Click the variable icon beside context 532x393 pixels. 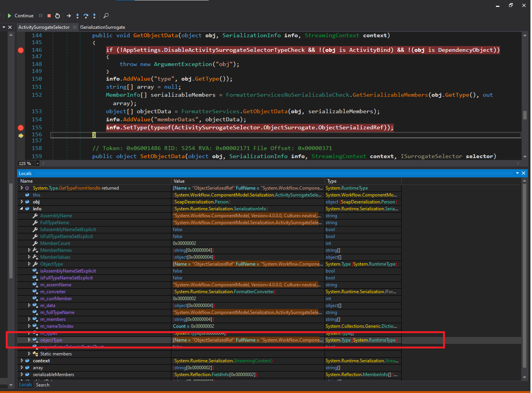[27, 361]
